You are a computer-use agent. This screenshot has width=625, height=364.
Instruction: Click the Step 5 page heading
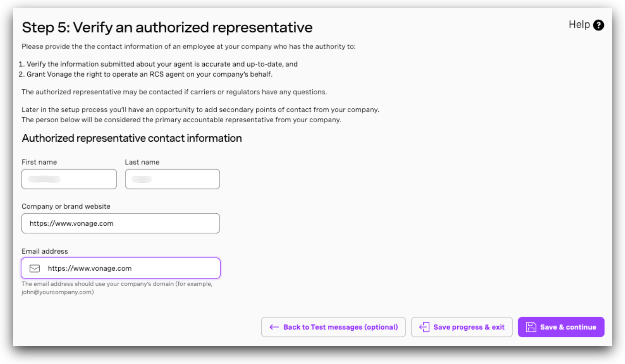coord(167,28)
